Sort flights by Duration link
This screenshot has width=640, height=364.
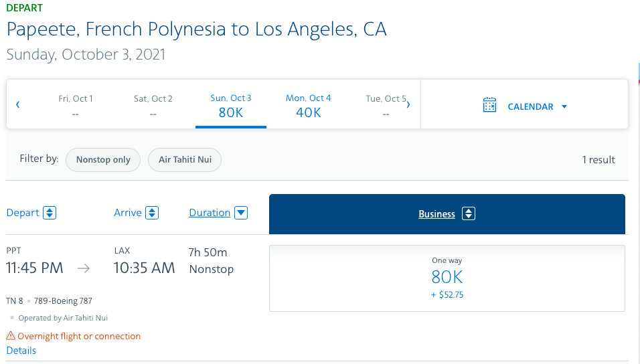coord(210,213)
